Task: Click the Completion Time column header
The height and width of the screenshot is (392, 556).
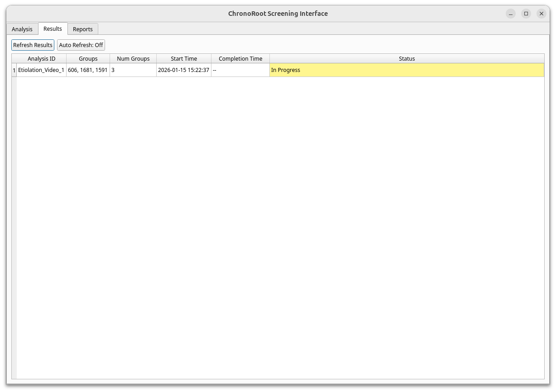Action: 240,58
